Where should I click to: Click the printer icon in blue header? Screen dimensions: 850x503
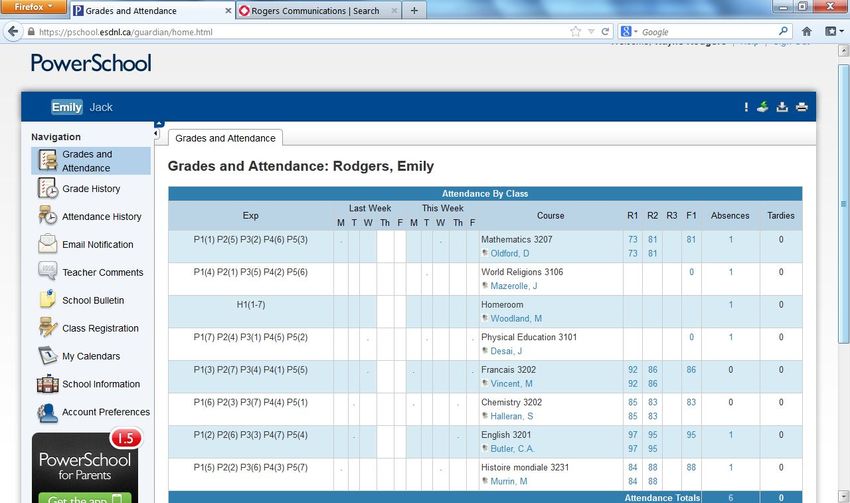tap(802, 107)
